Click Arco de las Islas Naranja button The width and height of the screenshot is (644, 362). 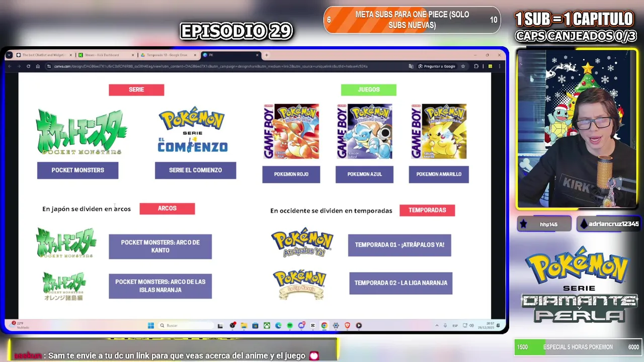click(x=160, y=286)
